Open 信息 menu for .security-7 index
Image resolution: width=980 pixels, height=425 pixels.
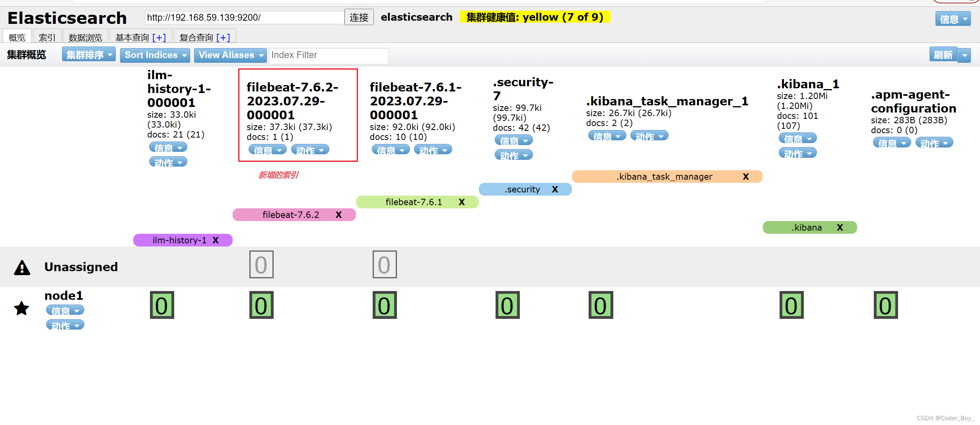(513, 140)
